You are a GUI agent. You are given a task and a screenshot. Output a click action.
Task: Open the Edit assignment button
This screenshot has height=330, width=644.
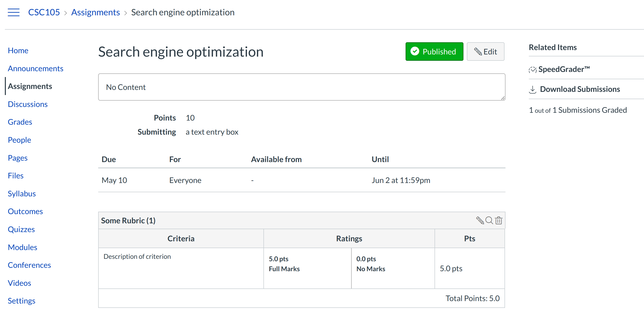[485, 52]
